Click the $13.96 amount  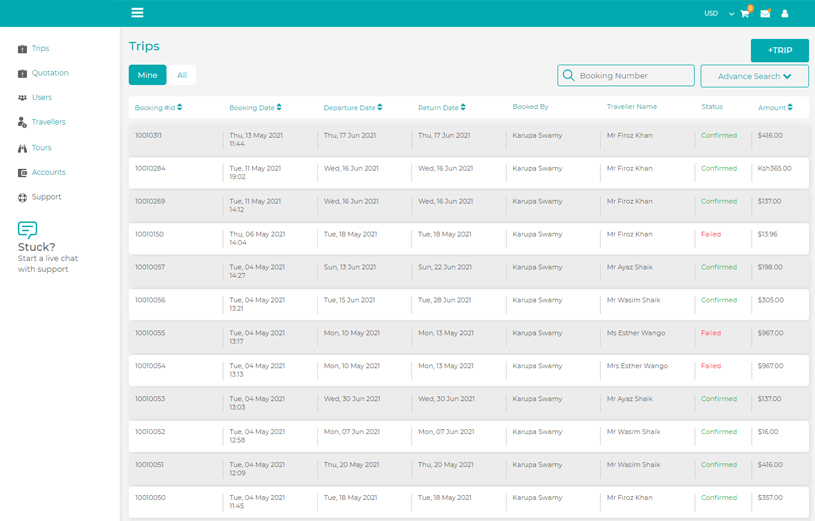point(767,234)
